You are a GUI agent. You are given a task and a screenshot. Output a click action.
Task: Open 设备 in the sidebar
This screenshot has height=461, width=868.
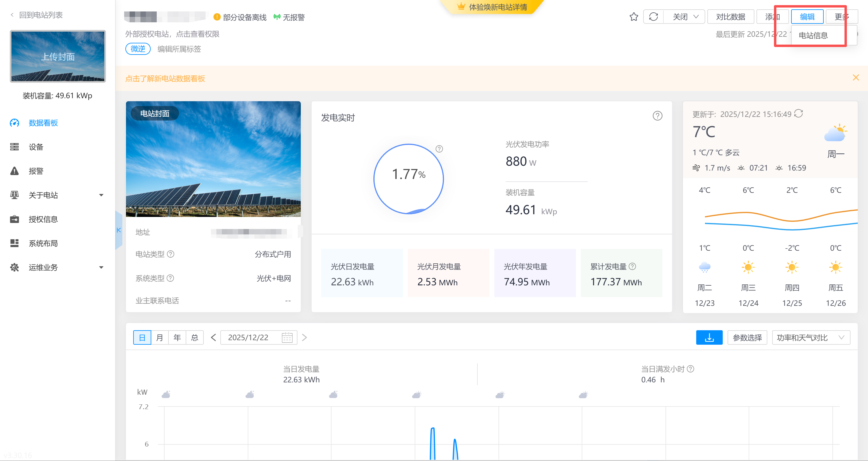(x=36, y=147)
